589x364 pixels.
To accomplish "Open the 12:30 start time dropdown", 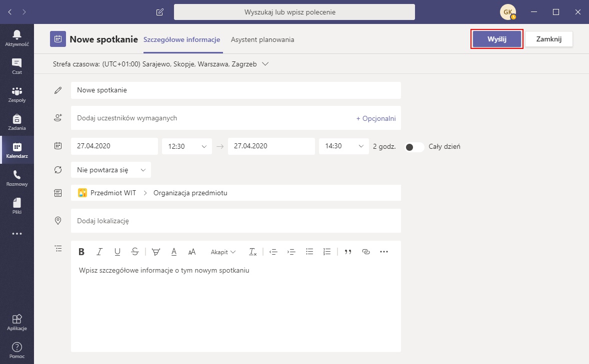I will pyautogui.click(x=187, y=146).
